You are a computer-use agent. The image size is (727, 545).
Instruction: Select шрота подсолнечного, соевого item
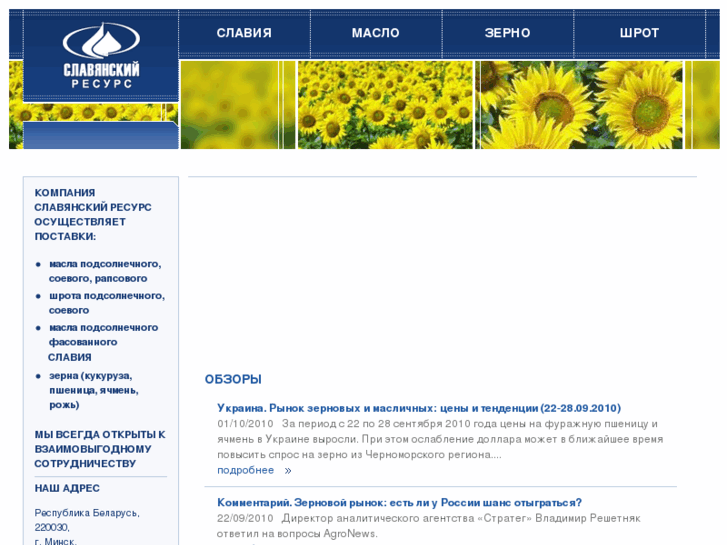pos(107,303)
